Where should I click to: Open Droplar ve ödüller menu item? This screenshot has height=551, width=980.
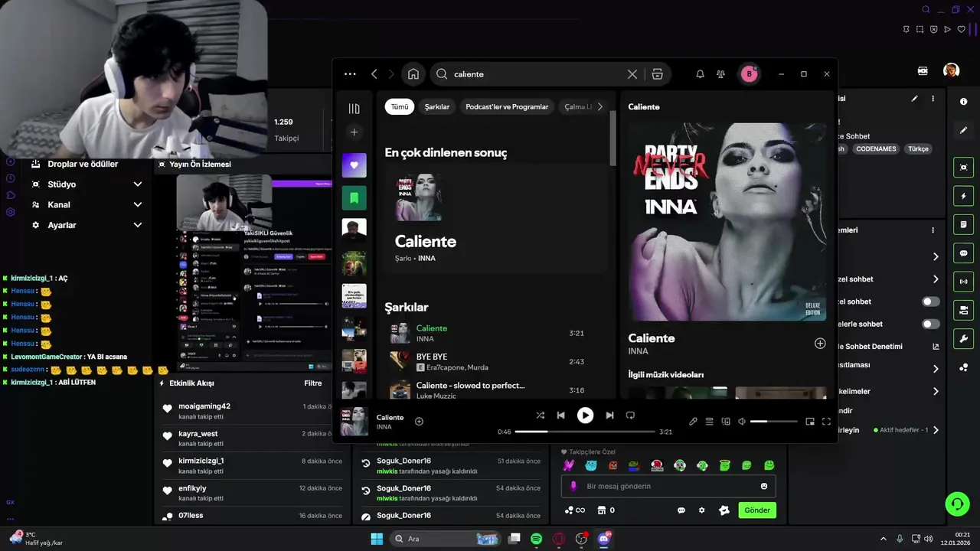[x=83, y=164]
